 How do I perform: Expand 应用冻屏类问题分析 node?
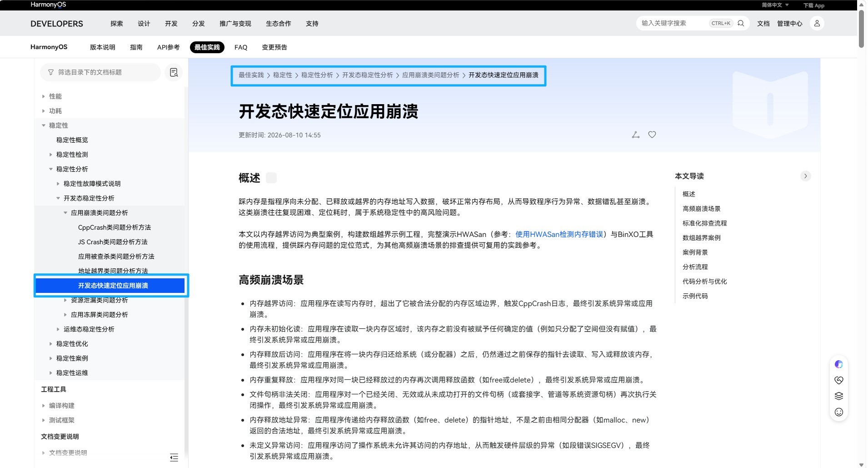65,315
